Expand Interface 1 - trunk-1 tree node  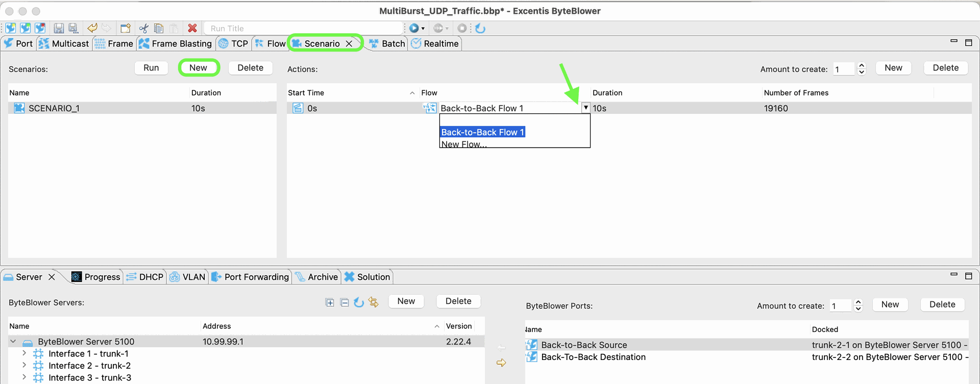pyautogui.click(x=24, y=353)
